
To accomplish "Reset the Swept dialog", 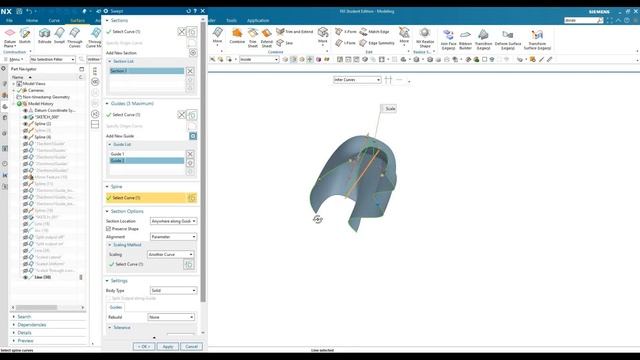I will click(188, 11).
